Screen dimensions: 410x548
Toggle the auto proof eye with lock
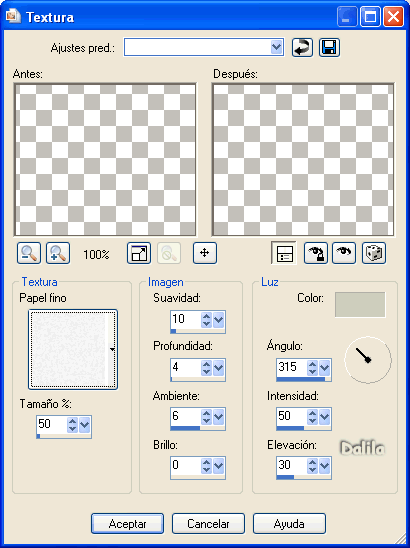pos(316,253)
